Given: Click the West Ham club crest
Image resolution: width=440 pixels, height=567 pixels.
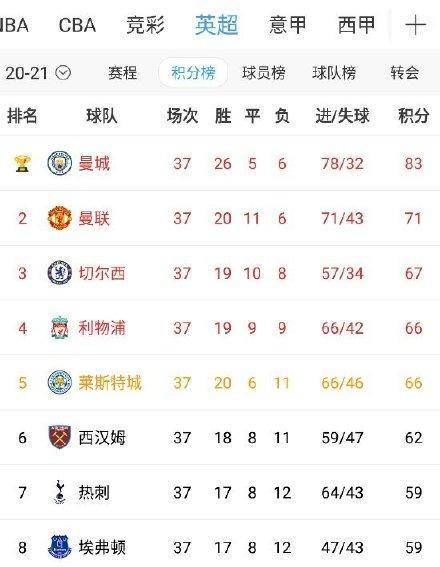Looking at the screenshot, I should pos(60,437).
